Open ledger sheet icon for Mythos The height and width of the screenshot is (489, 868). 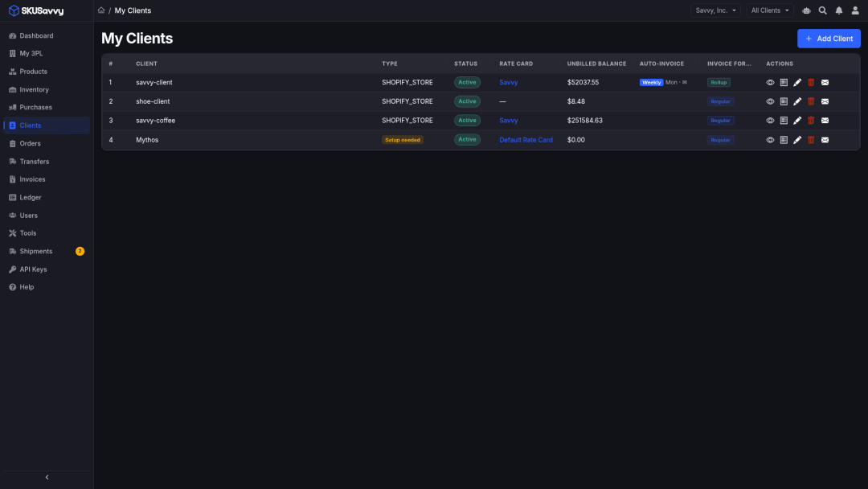pos(784,140)
